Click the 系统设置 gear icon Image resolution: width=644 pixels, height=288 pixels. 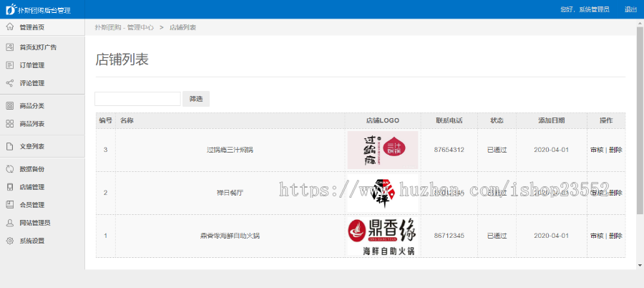tap(10, 241)
